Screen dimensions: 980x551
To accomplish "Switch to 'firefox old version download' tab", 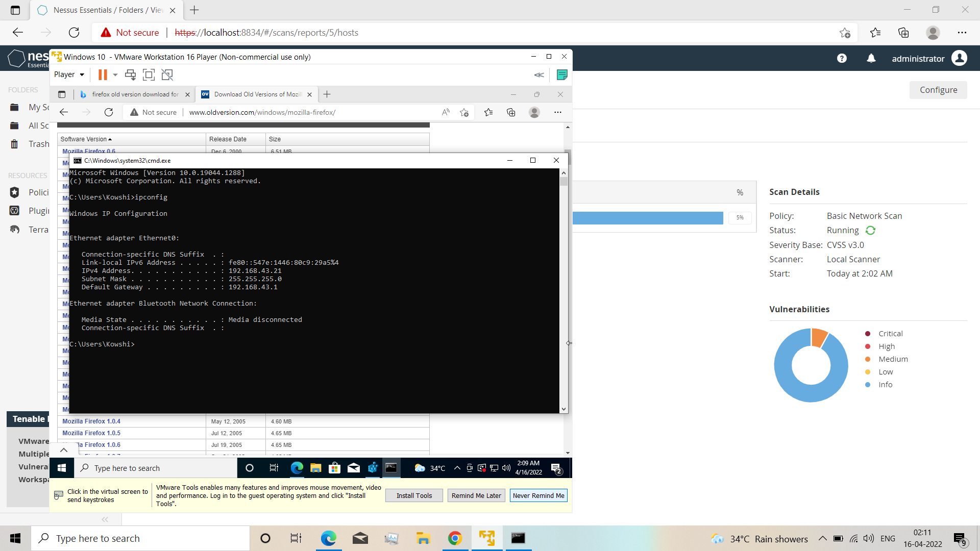I will tap(135, 94).
